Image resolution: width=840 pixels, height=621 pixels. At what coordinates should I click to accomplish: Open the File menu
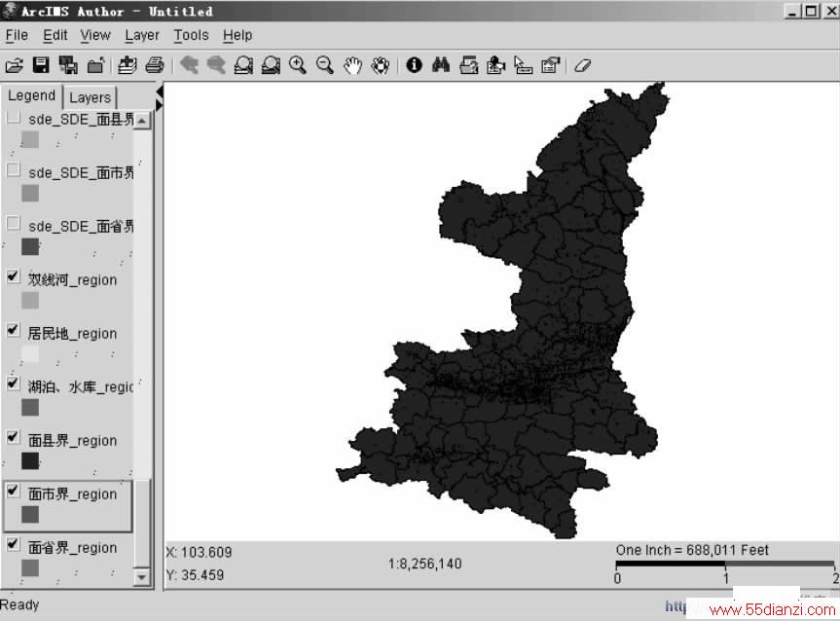click(x=17, y=35)
